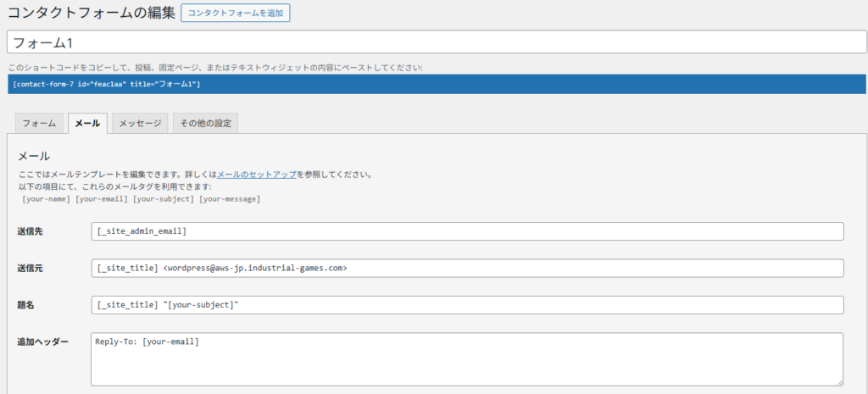Screen dimensions: 868x394
Task: Click the 送信元 field label text
Action: [x=31, y=269]
